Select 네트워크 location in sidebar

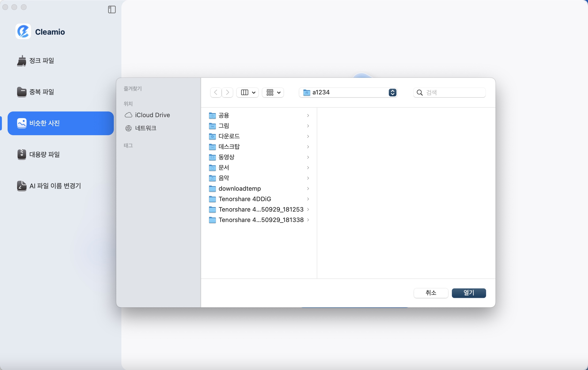click(x=146, y=128)
